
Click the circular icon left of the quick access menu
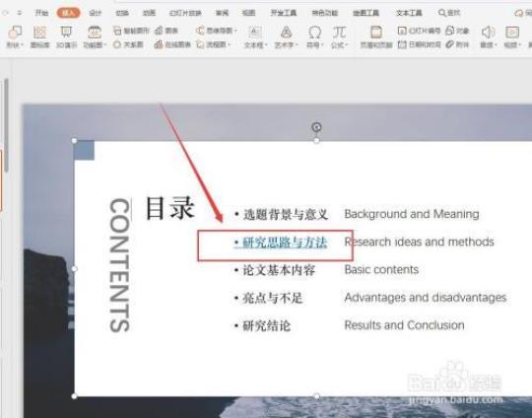6,13
